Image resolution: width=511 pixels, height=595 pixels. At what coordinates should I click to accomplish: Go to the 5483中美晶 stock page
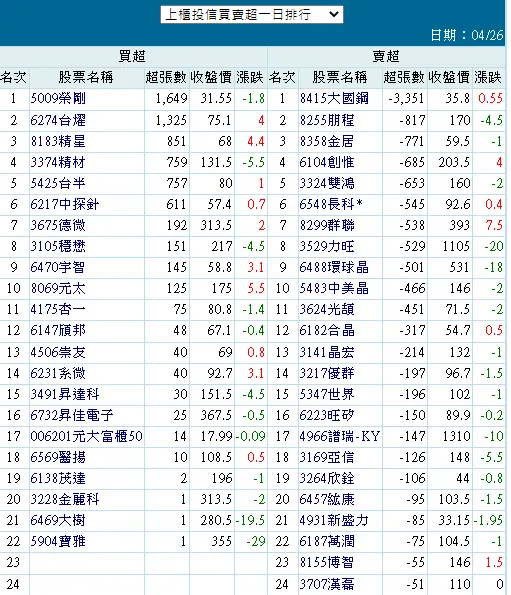[334, 288]
